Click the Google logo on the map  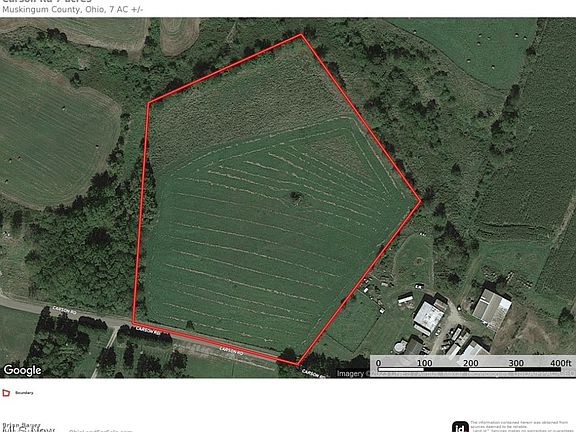coord(22,370)
